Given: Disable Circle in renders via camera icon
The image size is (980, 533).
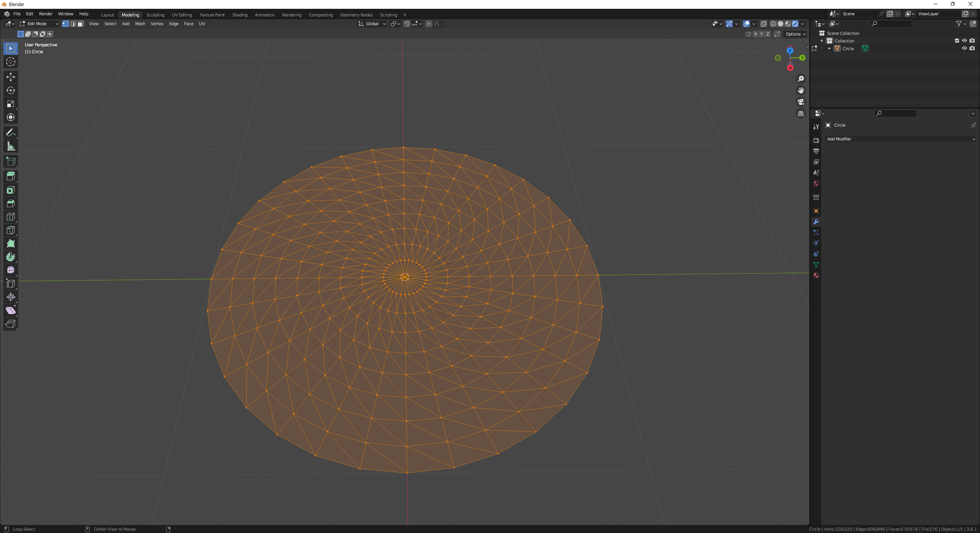Looking at the screenshot, I should pos(972,48).
